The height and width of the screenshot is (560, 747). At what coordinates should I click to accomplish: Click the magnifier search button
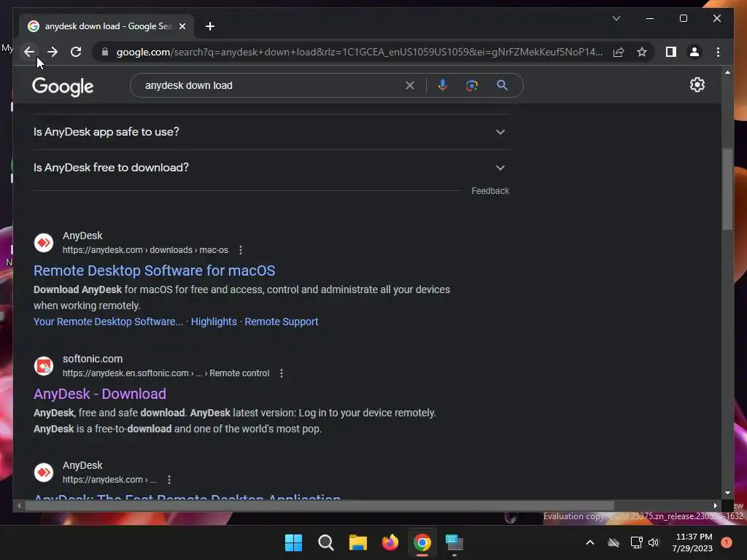pos(502,85)
